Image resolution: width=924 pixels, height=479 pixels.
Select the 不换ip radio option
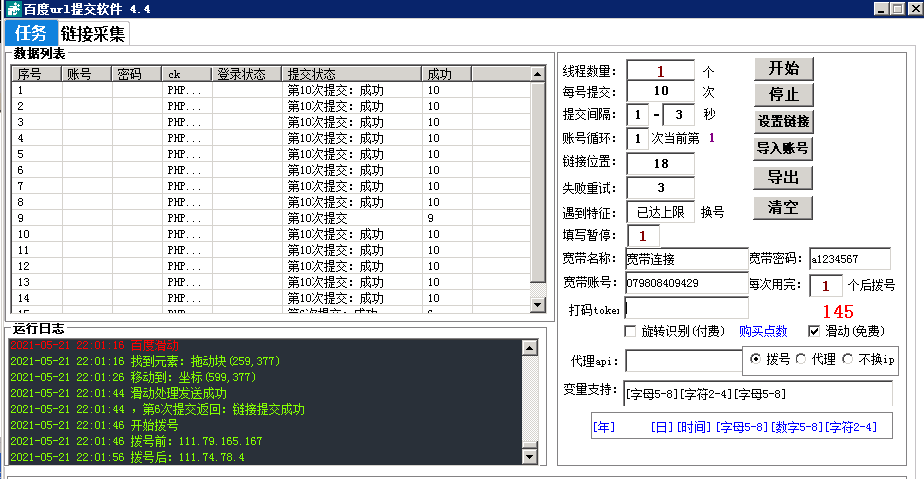click(x=847, y=359)
